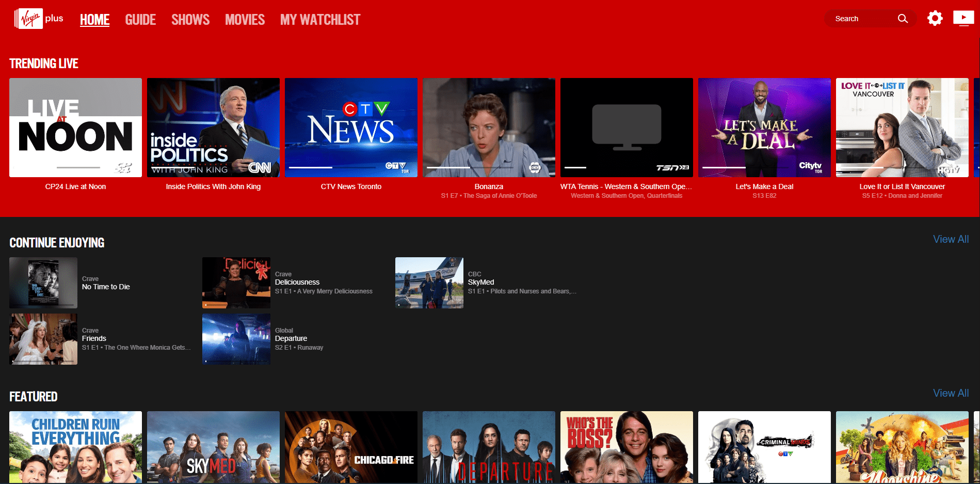The width and height of the screenshot is (980, 484).
Task: Open the GUIDE tab
Action: coord(140,20)
